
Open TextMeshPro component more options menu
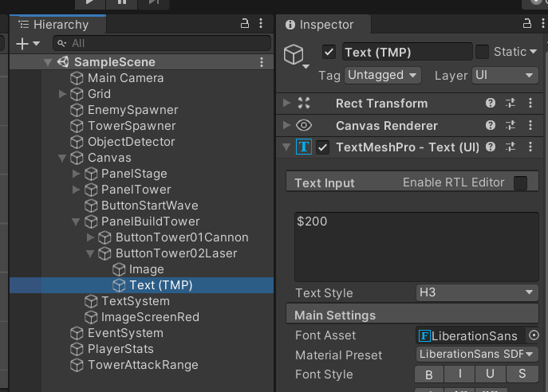click(530, 147)
